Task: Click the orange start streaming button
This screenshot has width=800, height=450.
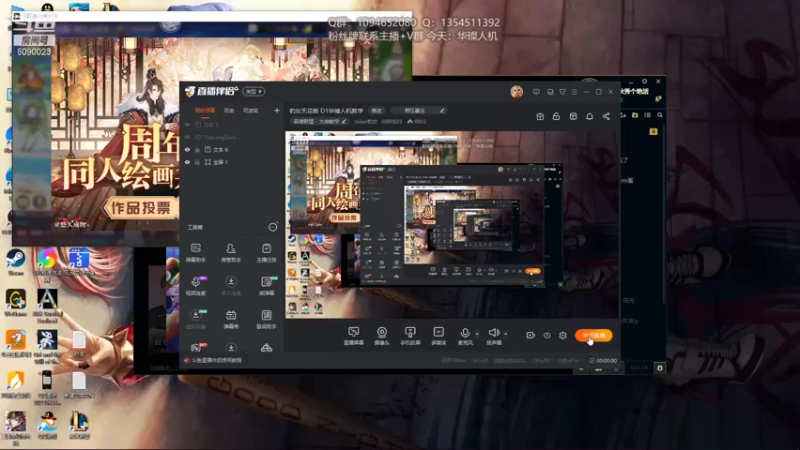Action: tap(593, 335)
